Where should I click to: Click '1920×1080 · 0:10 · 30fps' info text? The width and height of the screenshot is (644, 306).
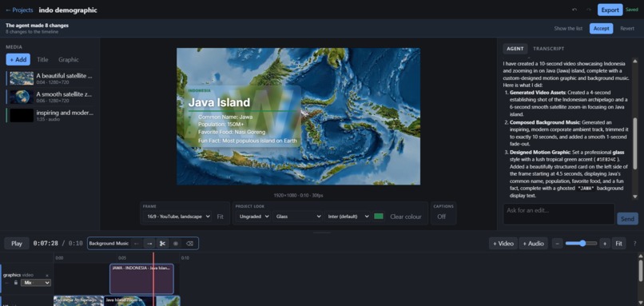click(x=298, y=195)
